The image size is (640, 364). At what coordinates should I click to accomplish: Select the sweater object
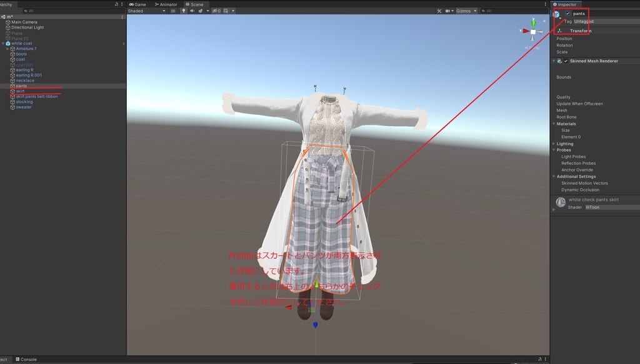coord(24,107)
